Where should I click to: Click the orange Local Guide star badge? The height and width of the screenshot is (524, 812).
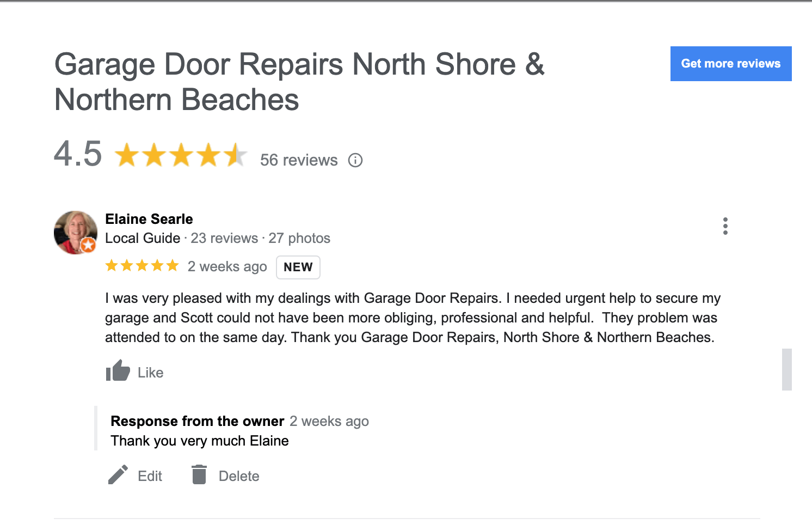[x=88, y=245]
